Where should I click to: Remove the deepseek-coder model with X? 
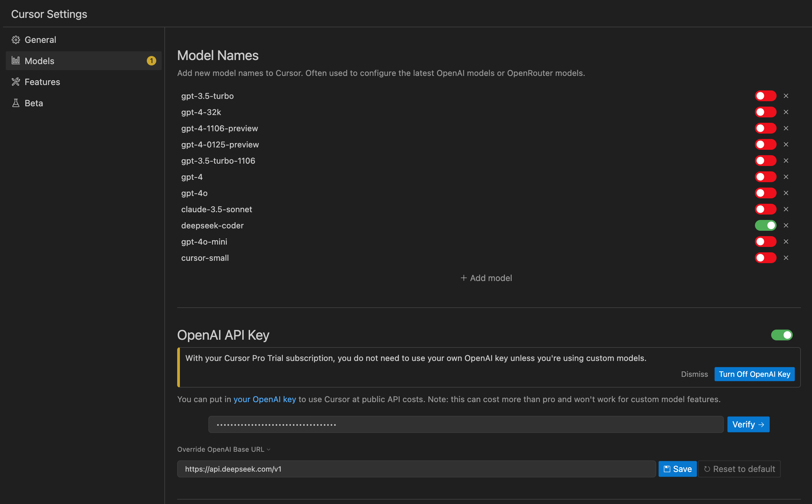tap(786, 225)
